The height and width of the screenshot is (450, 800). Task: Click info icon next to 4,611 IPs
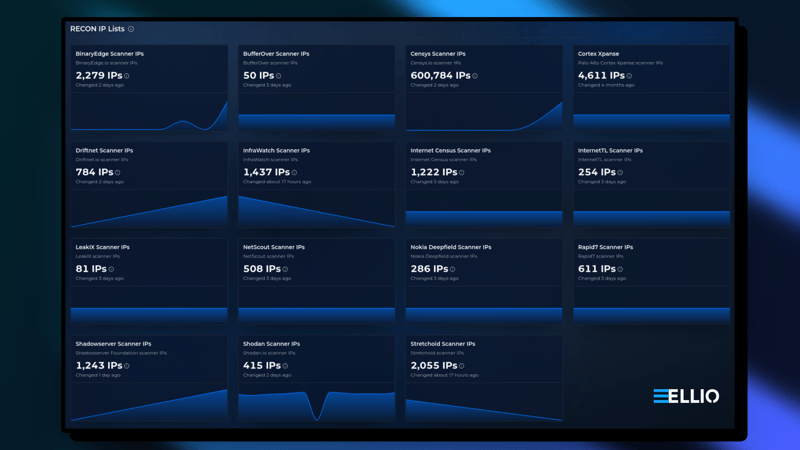(629, 76)
